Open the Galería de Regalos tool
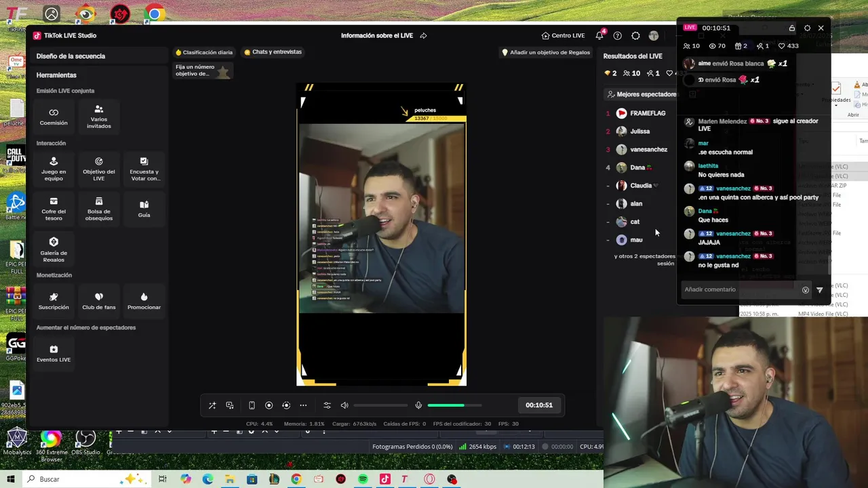This screenshot has width=868, height=488. pyautogui.click(x=54, y=249)
